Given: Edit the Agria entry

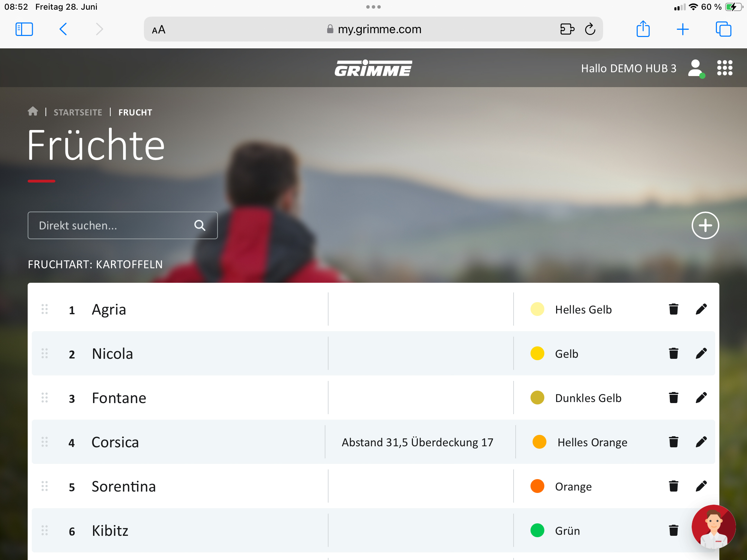Looking at the screenshot, I should [x=701, y=309].
